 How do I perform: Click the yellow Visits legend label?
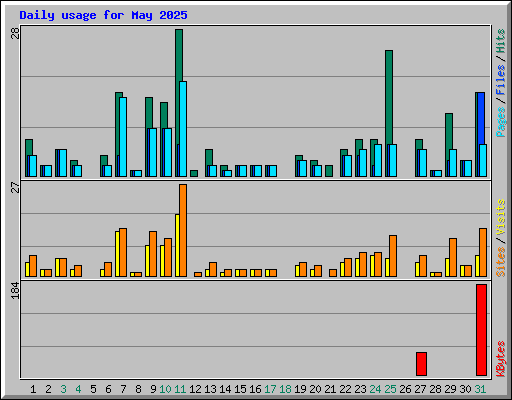[500, 218]
